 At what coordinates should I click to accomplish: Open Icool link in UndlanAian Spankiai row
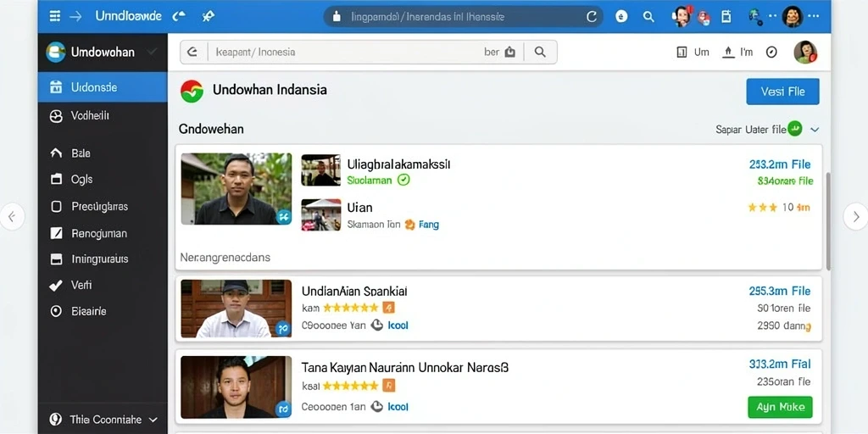pyautogui.click(x=398, y=325)
